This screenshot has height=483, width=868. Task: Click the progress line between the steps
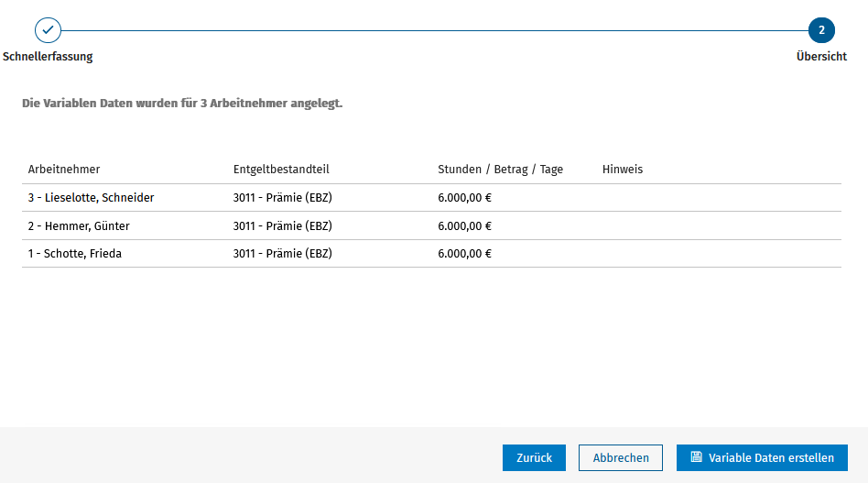tap(435, 30)
